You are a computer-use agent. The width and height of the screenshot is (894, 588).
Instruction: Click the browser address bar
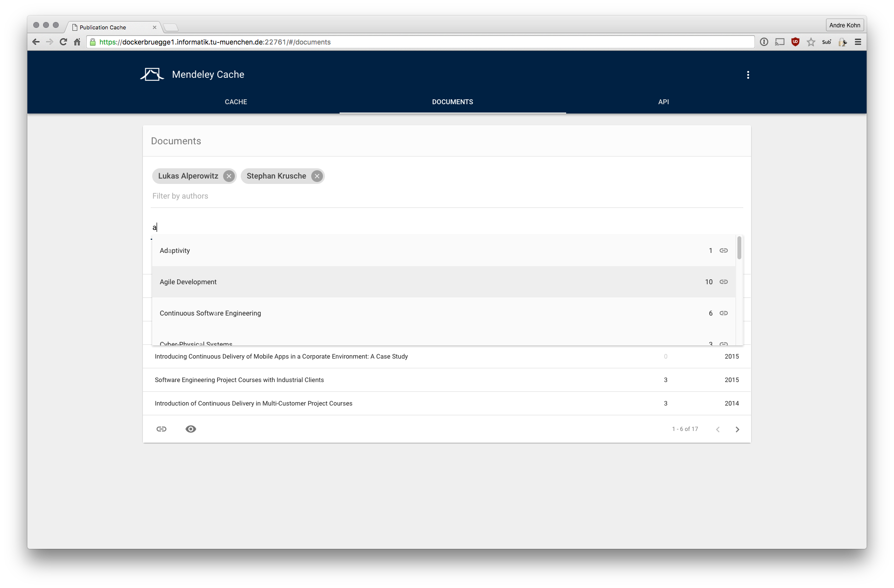[420, 42]
